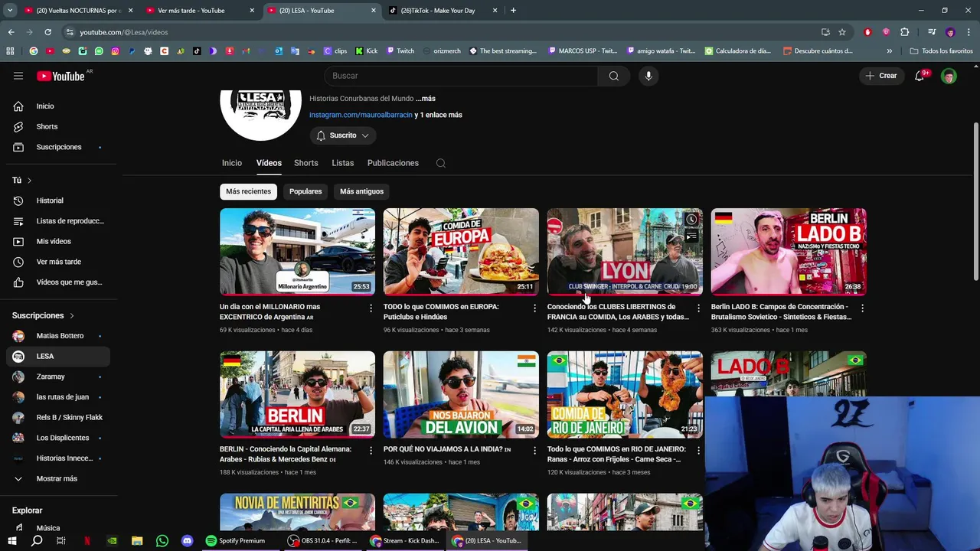The image size is (980, 551).
Task: Select the Más recientes filter chip
Action: tap(248, 191)
